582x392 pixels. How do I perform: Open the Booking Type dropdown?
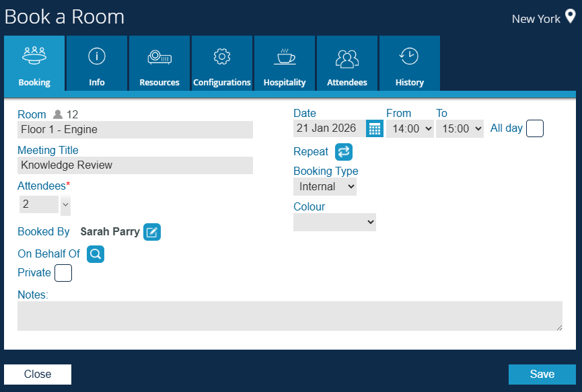click(x=325, y=187)
